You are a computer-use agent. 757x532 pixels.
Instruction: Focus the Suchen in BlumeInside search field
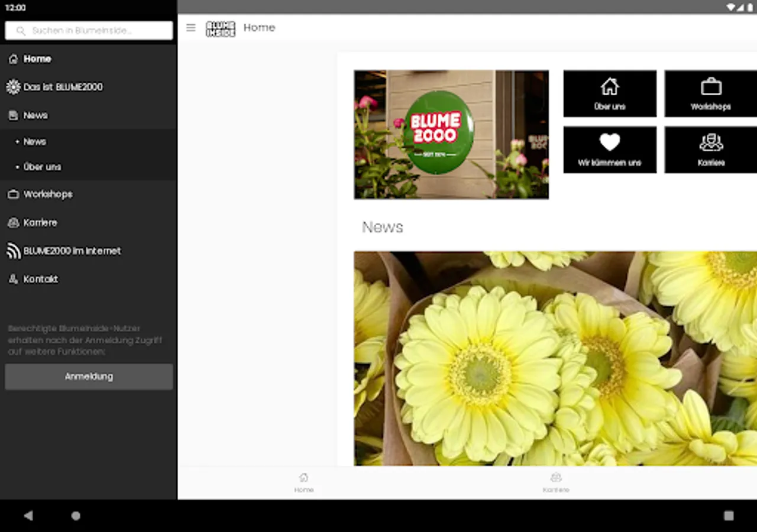[89, 31]
